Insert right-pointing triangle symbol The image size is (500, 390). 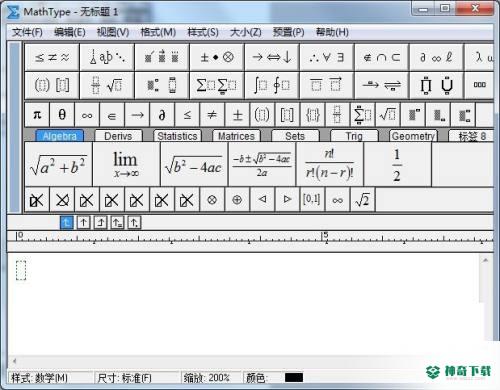(287, 200)
